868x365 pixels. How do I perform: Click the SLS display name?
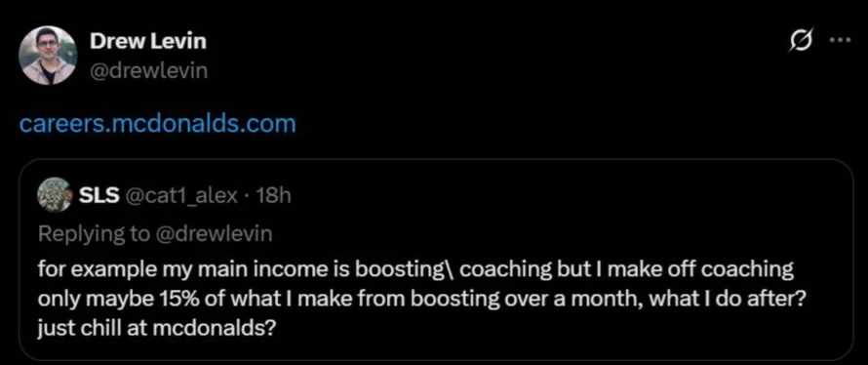(99, 194)
